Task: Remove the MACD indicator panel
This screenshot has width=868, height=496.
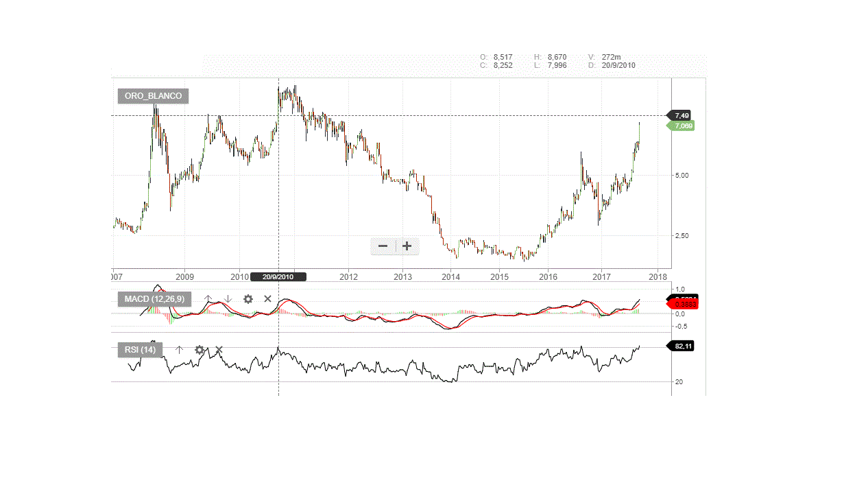Action: pos(267,299)
